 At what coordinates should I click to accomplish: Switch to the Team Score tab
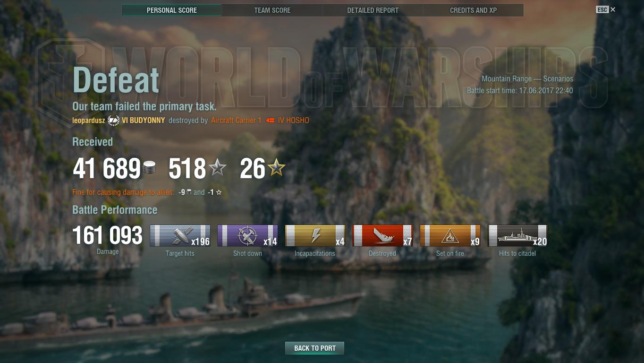click(272, 10)
